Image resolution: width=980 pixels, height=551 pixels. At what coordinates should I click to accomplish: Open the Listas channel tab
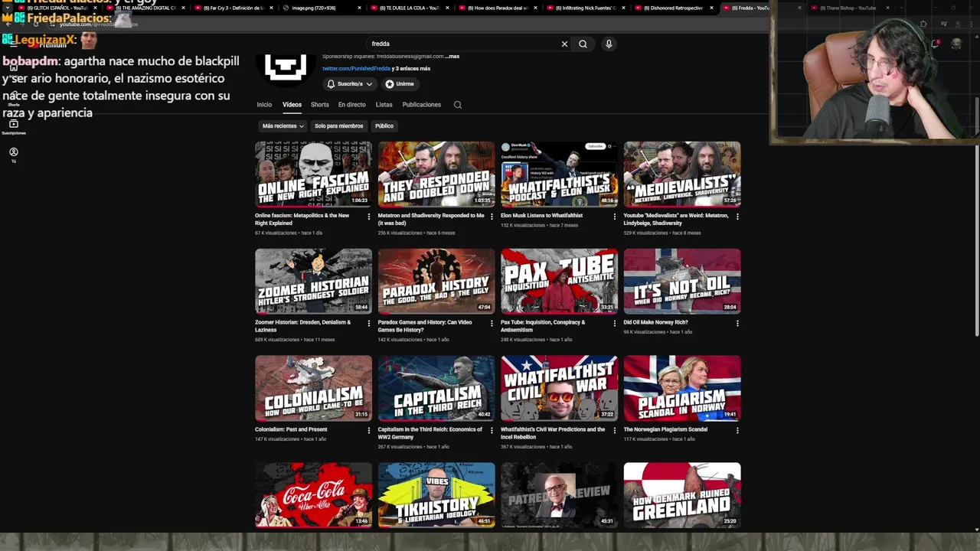click(384, 105)
